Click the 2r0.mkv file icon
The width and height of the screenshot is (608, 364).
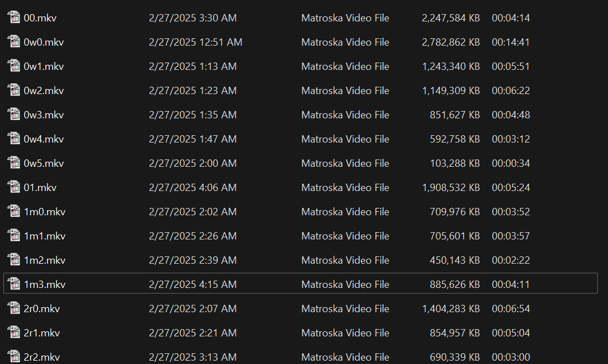pyautogui.click(x=14, y=308)
